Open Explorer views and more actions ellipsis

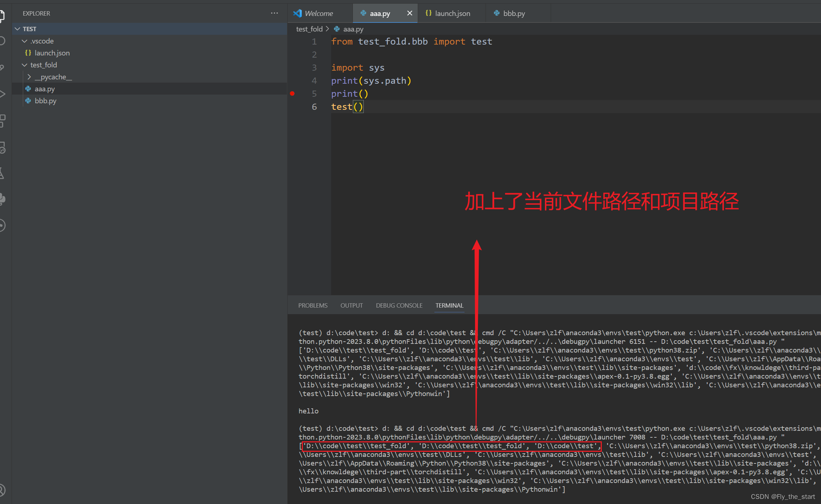coord(274,13)
